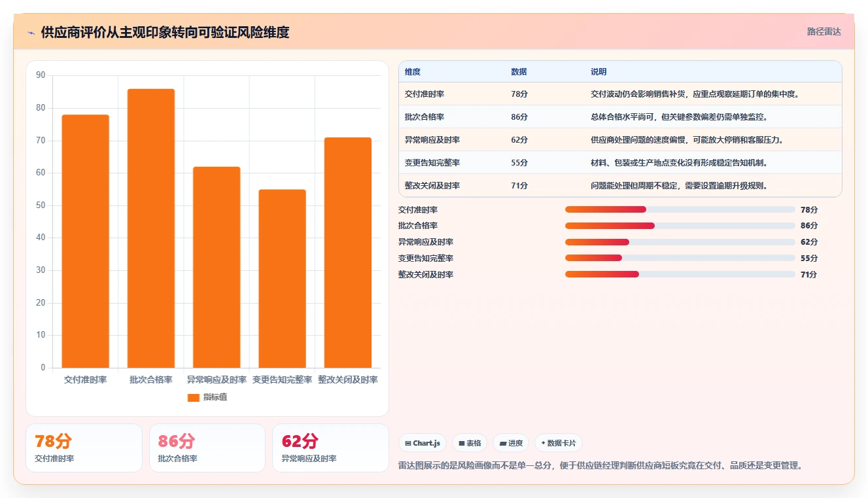Open the 78分 交付准时率 data card
Viewport: 868px width, 498px height.
coord(84,448)
